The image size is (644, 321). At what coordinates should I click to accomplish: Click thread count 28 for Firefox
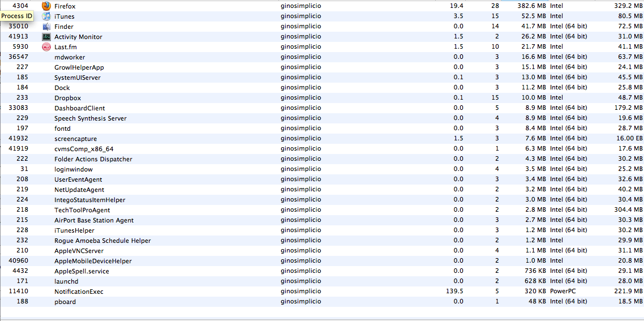(x=495, y=6)
